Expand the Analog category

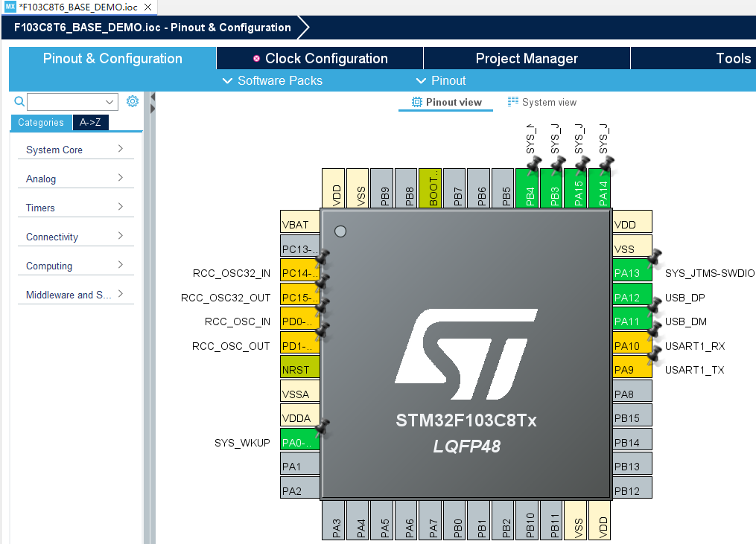[x=76, y=179]
